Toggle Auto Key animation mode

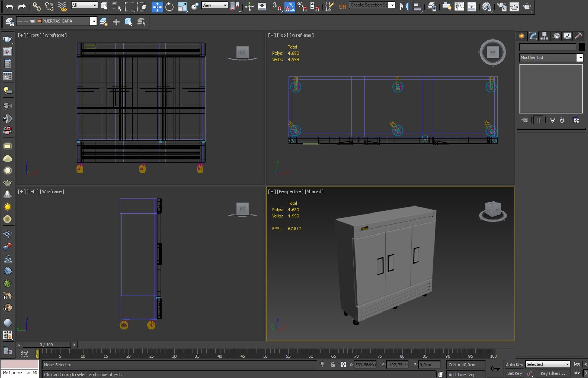coord(514,365)
